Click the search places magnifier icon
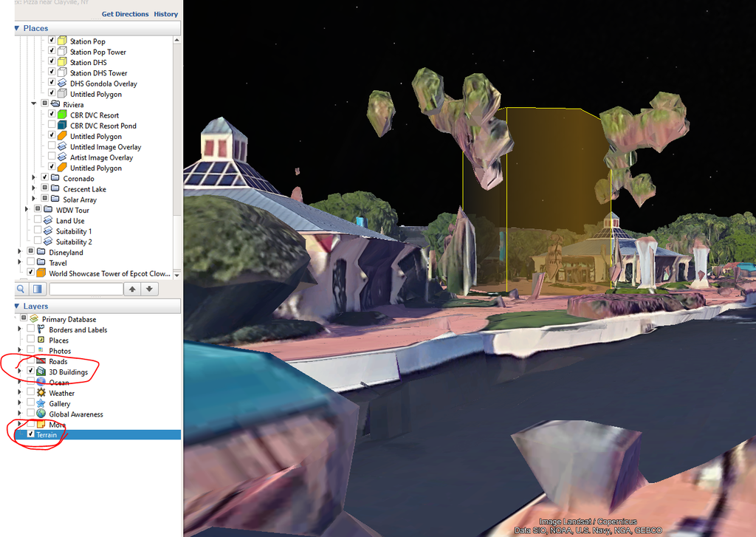 [21, 289]
